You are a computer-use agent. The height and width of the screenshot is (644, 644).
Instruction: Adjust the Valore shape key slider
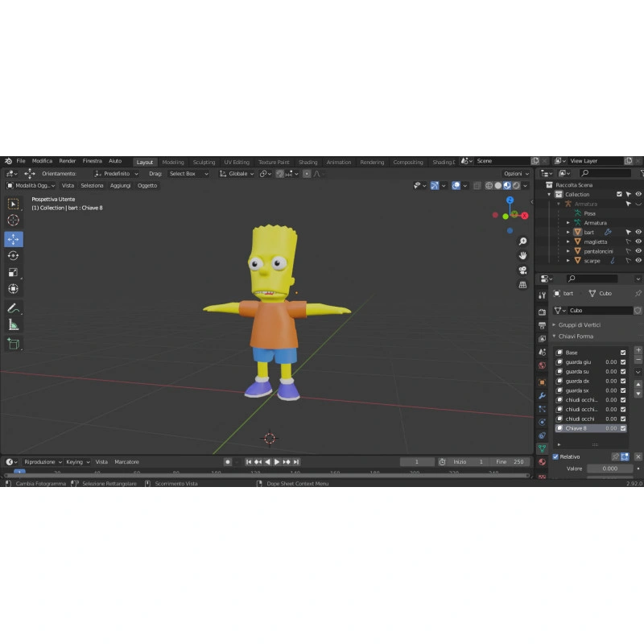[x=609, y=469]
